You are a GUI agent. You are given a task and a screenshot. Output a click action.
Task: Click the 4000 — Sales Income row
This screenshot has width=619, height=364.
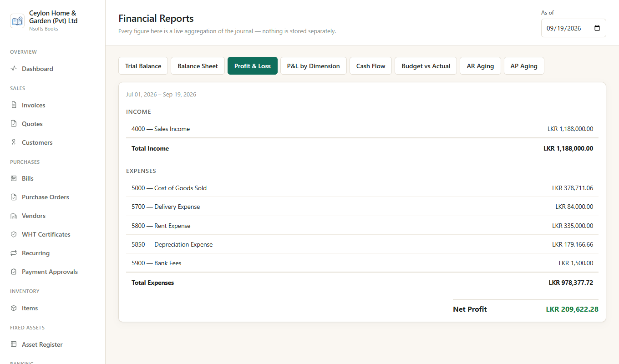pyautogui.click(x=362, y=129)
